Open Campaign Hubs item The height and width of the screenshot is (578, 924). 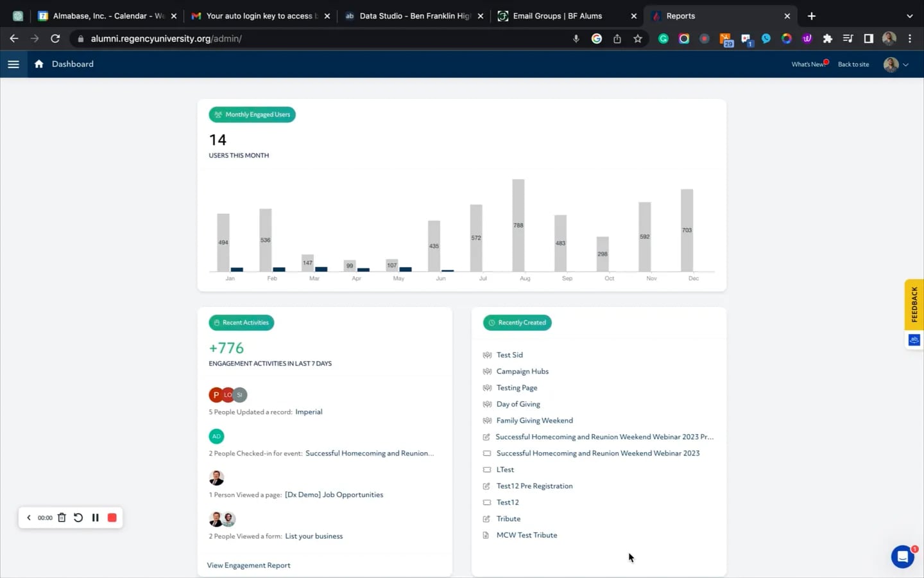click(x=522, y=371)
